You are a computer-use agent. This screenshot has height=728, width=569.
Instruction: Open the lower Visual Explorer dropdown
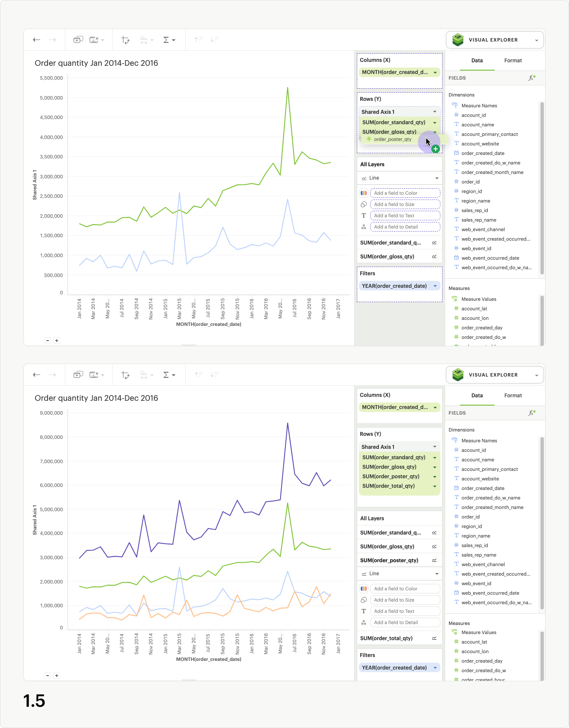[537, 375]
